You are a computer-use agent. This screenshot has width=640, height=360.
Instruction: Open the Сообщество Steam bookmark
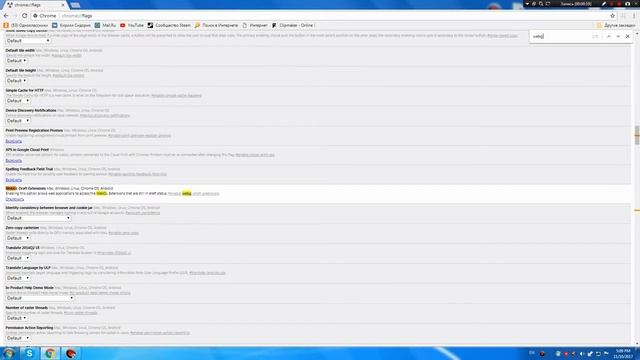click(x=169, y=25)
